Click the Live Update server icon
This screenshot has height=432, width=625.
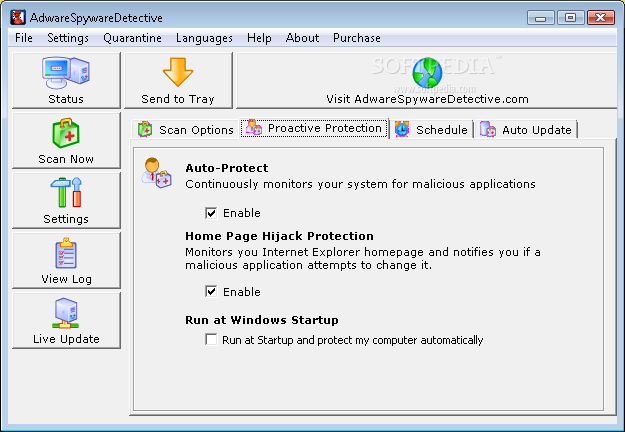click(x=66, y=313)
